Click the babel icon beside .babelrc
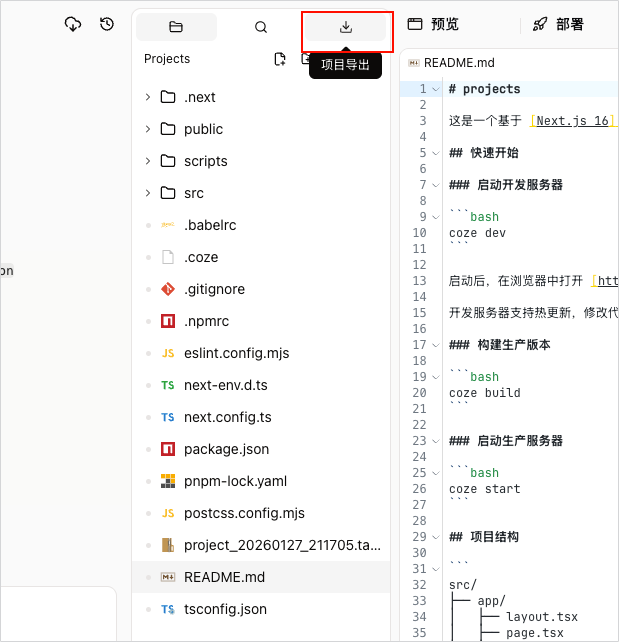619x642 pixels. pos(168,225)
